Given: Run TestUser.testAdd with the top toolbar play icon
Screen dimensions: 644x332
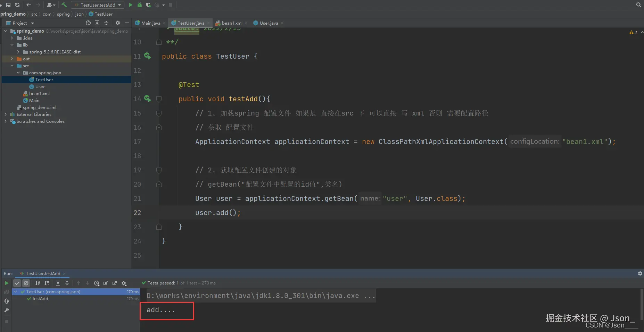Looking at the screenshot, I should pos(131,5).
